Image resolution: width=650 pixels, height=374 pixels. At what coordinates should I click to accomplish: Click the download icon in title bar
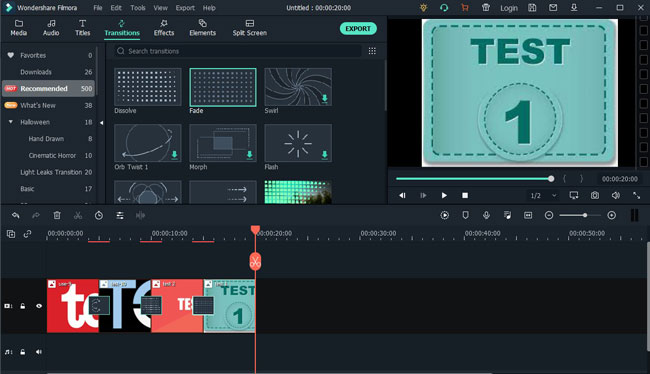[574, 7]
